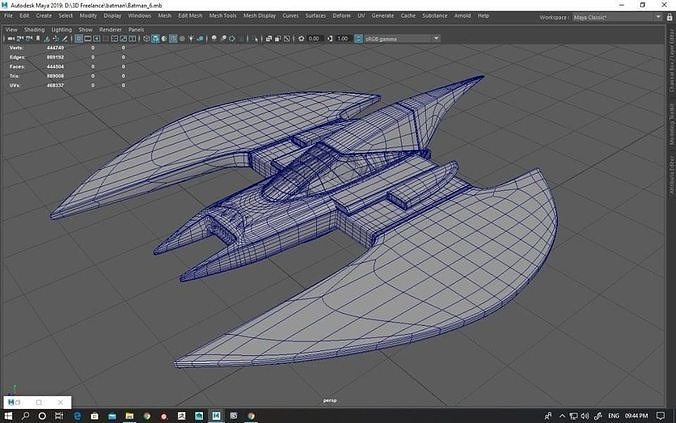
Task: Open Camera Attributes from the panel toolbar
Action: [x=29, y=38]
